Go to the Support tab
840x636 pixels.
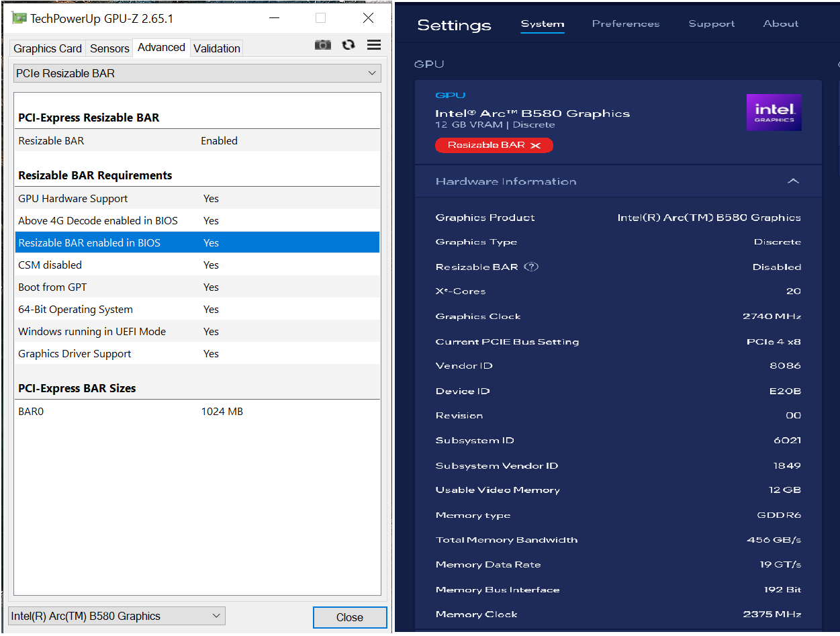pyautogui.click(x=712, y=24)
